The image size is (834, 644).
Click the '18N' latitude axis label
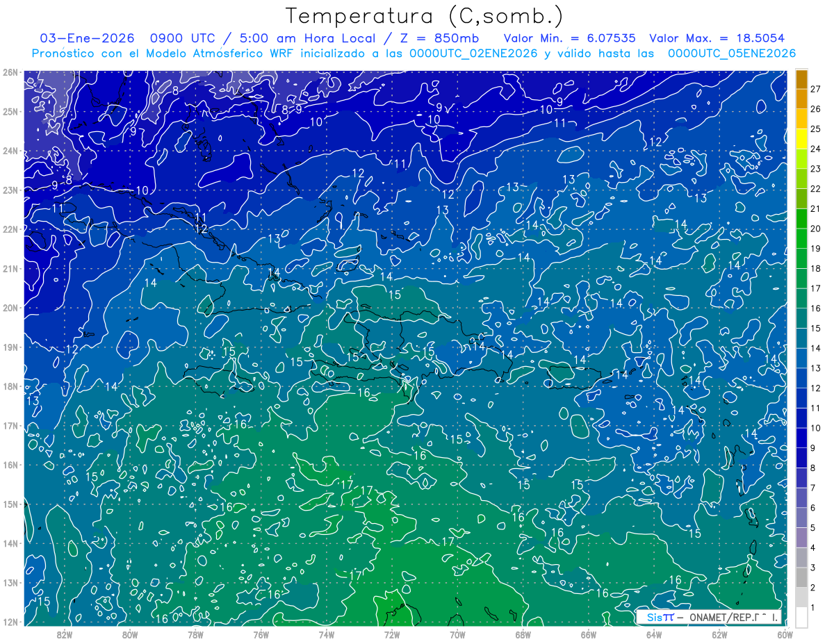click(10, 386)
